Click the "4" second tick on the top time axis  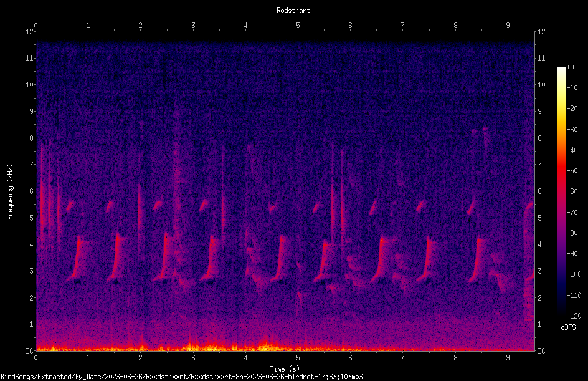pyautogui.click(x=245, y=26)
